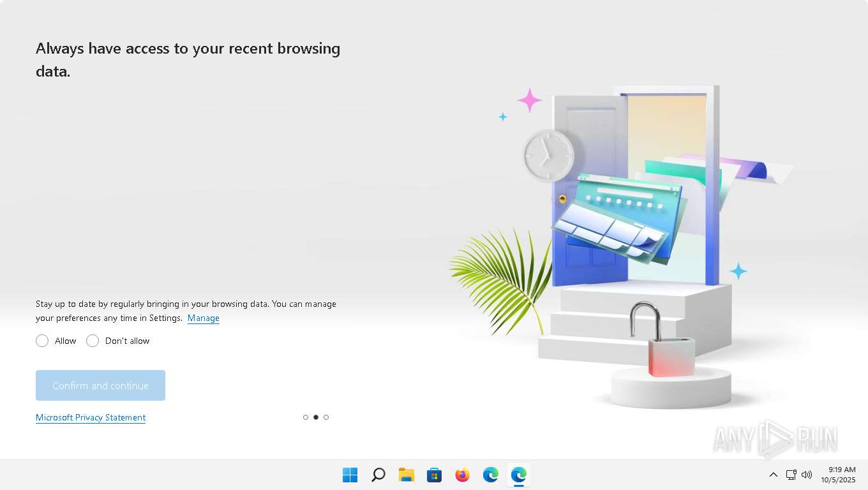Open the Windows Start menu
Screen dimensions: 868x490
click(x=350, y=475)
